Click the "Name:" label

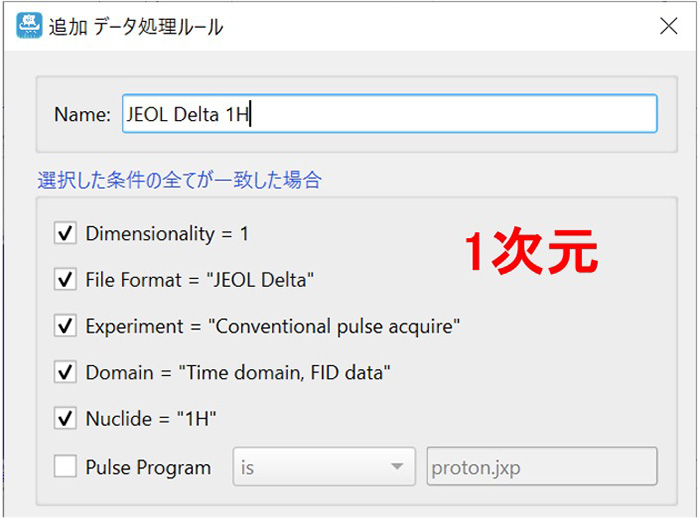pos(82,114)
